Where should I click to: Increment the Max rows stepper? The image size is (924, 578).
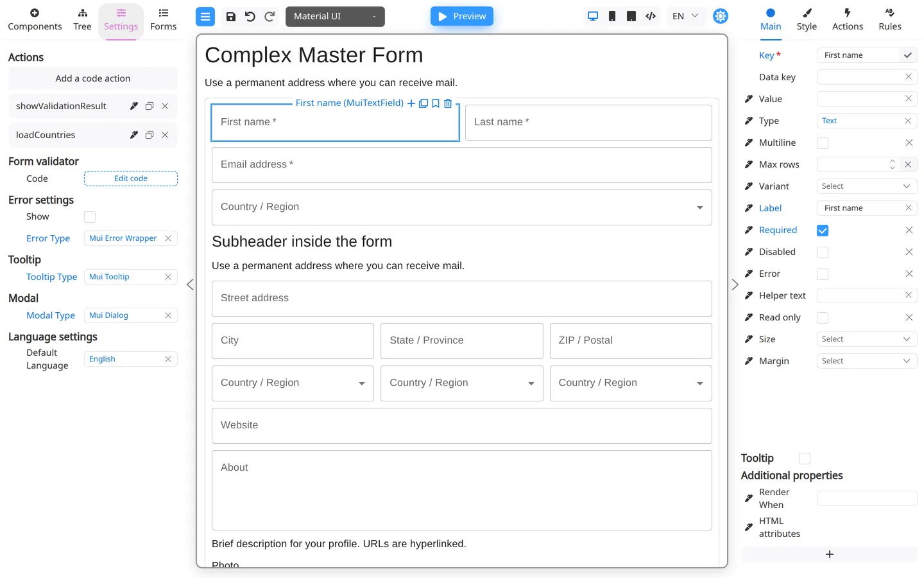point(893,161)
